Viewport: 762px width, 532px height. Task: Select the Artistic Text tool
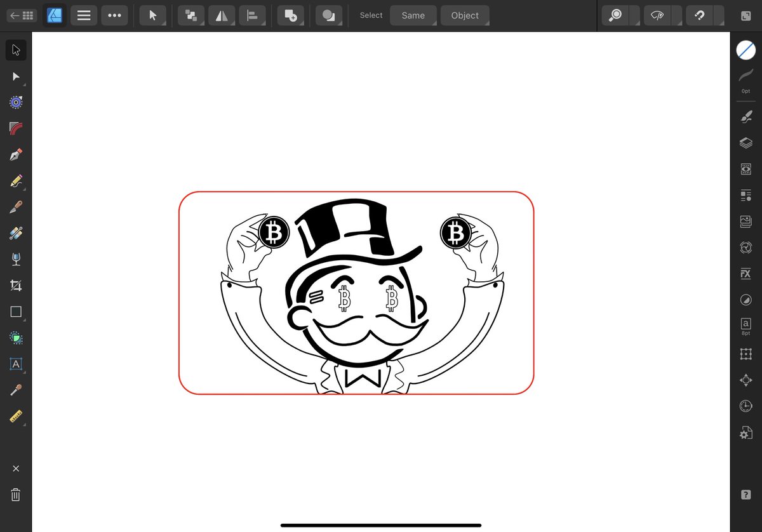pyautogui.click(x=16, y=364)
